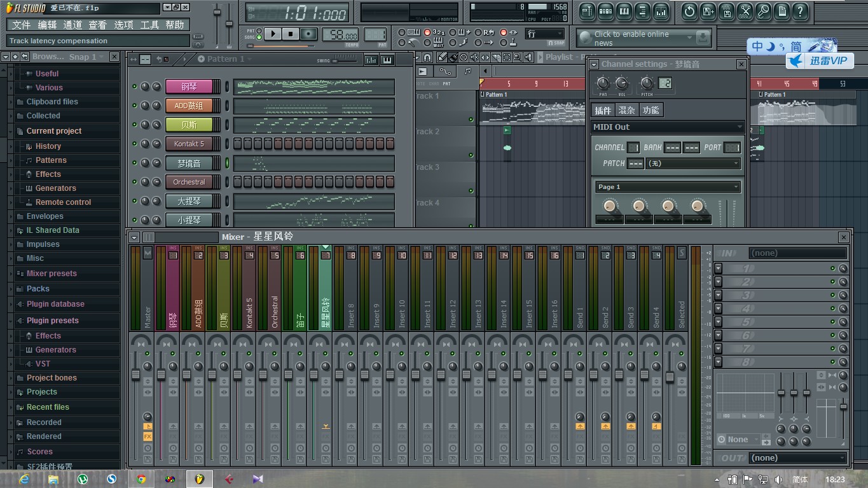Screen dimensions: 868x488
Task: Open the 通道 menu
Action: 72,25
